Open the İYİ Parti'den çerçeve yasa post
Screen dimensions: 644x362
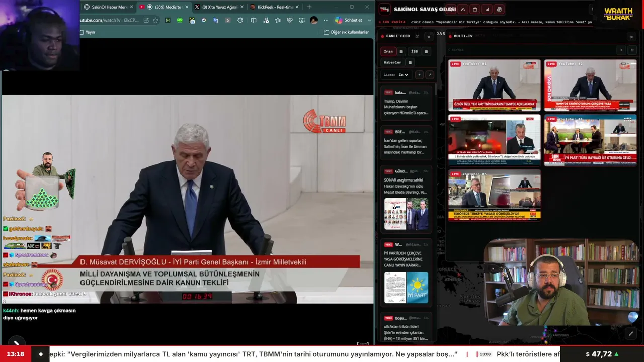(x=407, y=273)
